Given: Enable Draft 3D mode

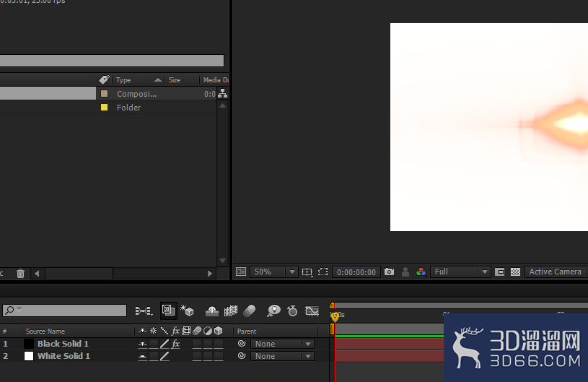Looking at the screenshot, I should click(x=187, y=311).
